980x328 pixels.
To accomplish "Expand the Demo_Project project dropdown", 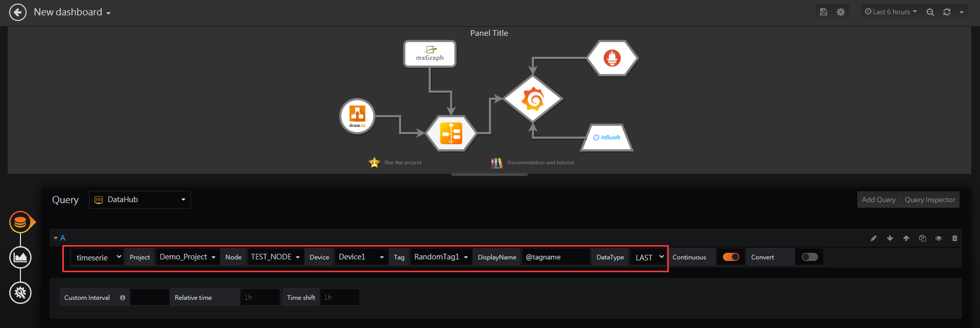I will click(x=188, y=257).
